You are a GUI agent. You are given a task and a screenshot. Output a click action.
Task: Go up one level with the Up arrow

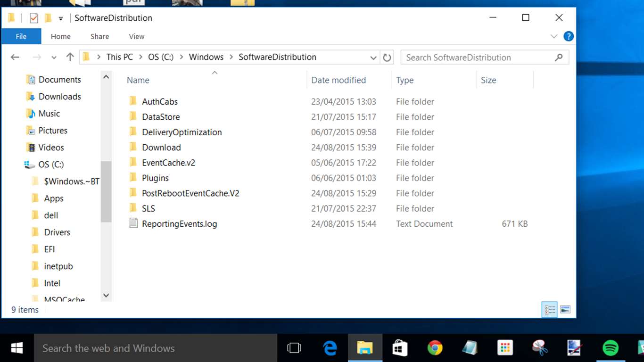point(70,57)
